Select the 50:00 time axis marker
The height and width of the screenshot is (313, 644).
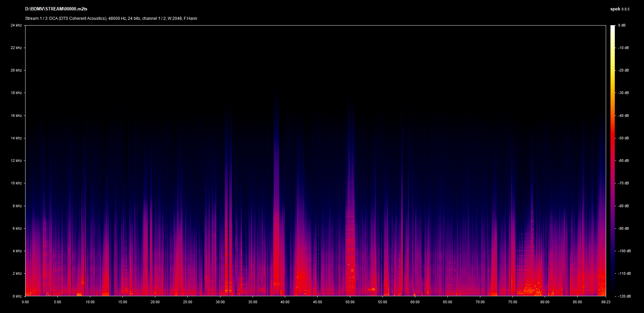(x=350, y=302)
